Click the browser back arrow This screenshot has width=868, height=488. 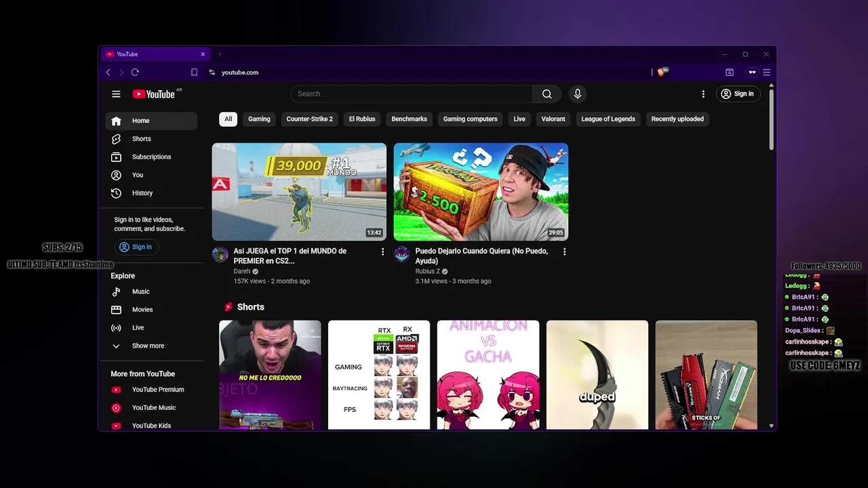tap(108, 73)
